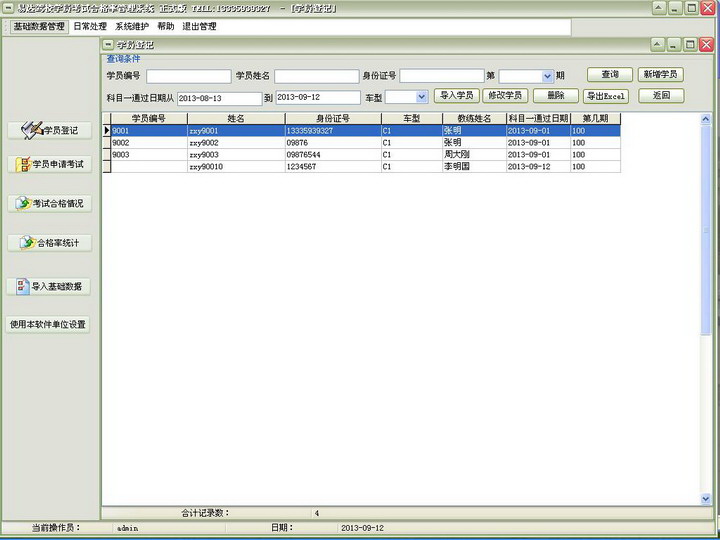Viewport: 720px width, 540px height.
Task: Click student number cell 9003
Action: point(149,155)
